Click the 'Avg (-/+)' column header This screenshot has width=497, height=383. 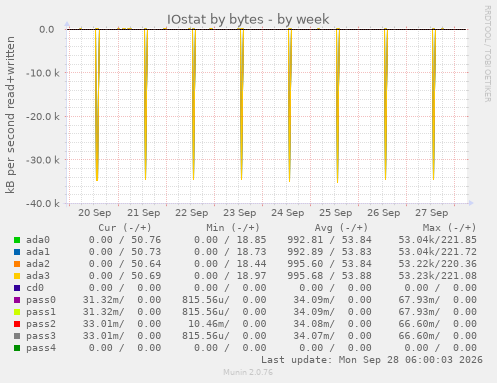coord(341,228)
